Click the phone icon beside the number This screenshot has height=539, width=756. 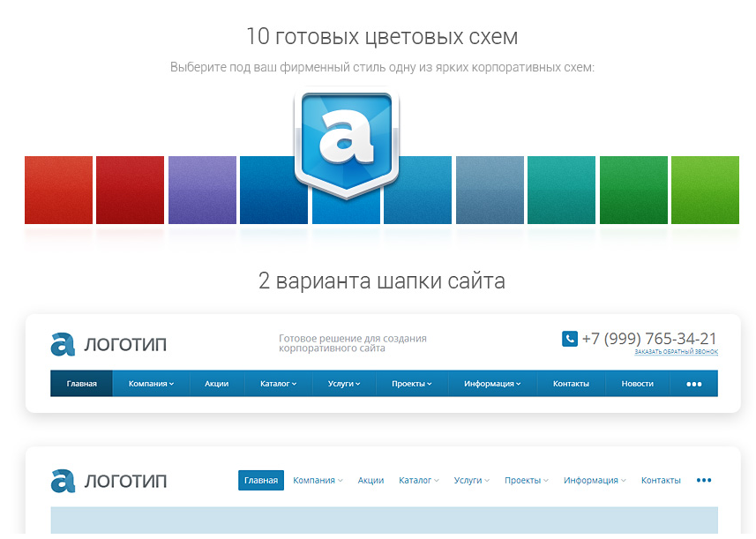coord(569,339)
